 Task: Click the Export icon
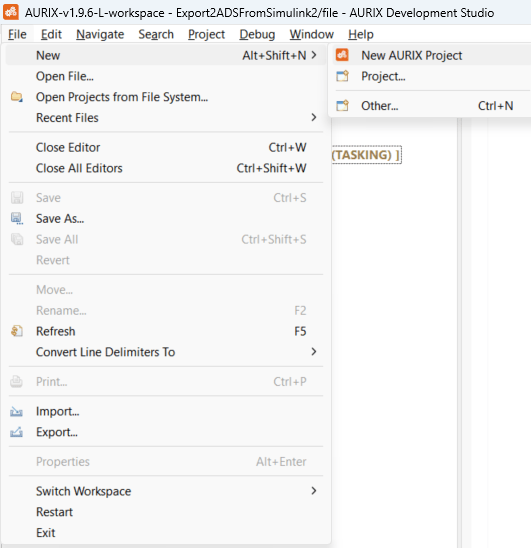point(16,432)
